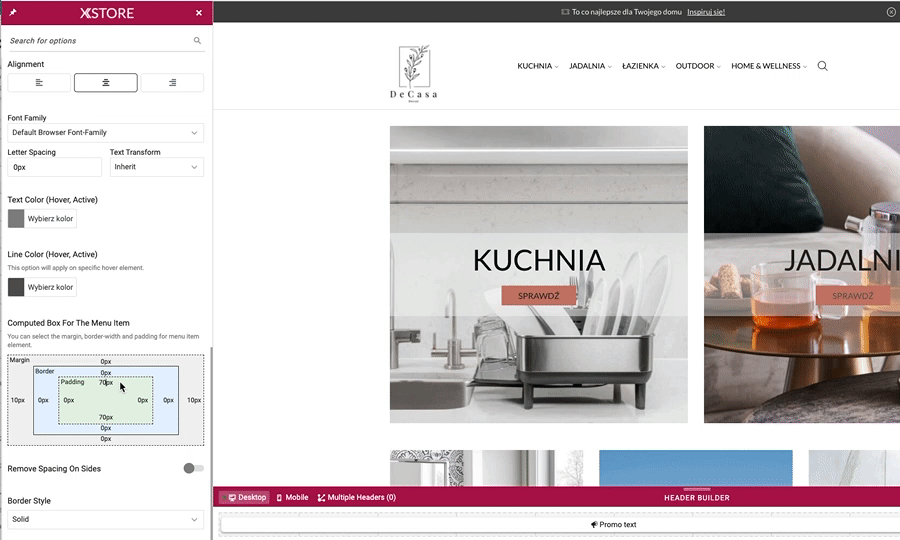Select left alignment option
Image resolution: width=900 pixels, height=540 pixels.
[x=39, y=83]
